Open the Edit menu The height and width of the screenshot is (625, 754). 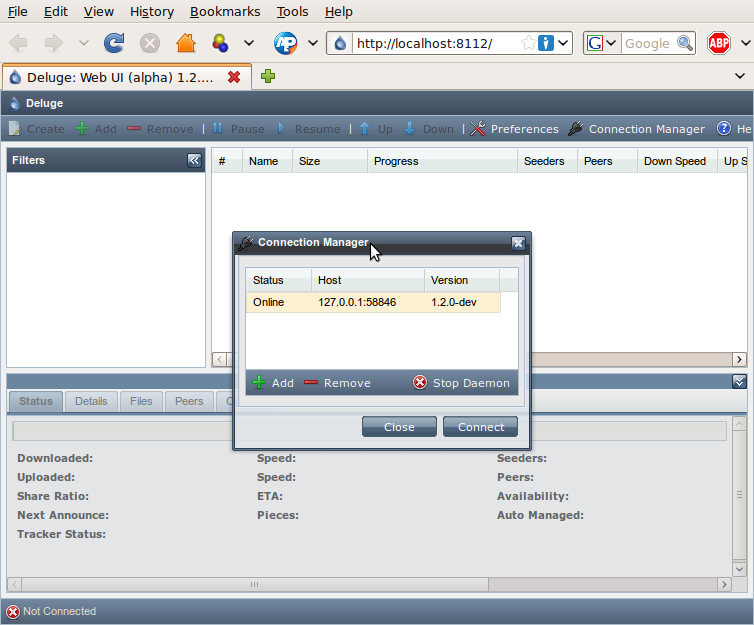pos(56,11)
